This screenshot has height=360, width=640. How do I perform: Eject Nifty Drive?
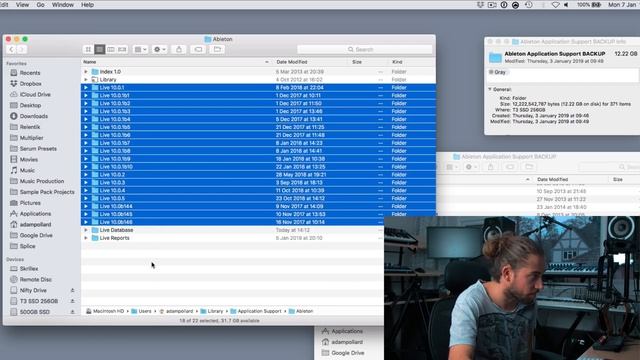coord(72,290)
